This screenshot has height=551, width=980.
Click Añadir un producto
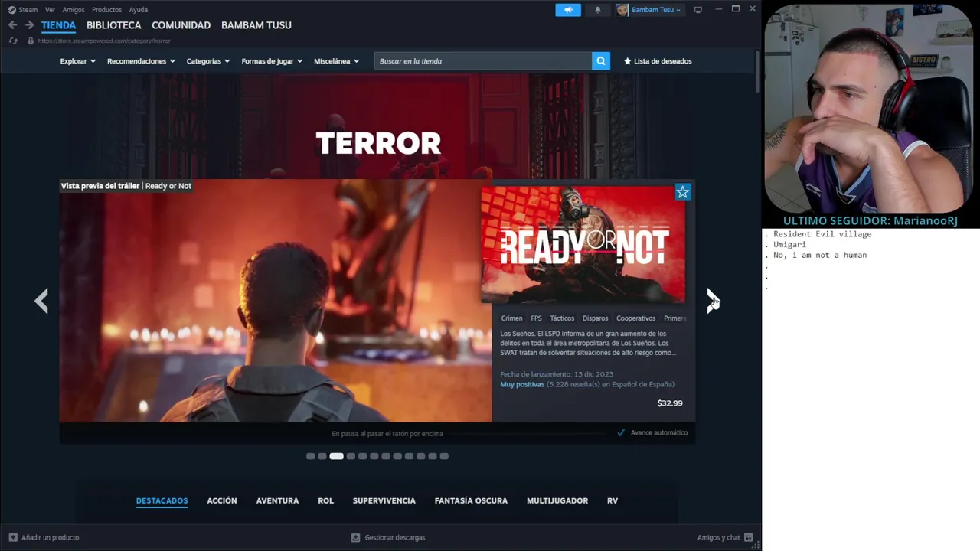pyautogui.click(x=50, y=537)
